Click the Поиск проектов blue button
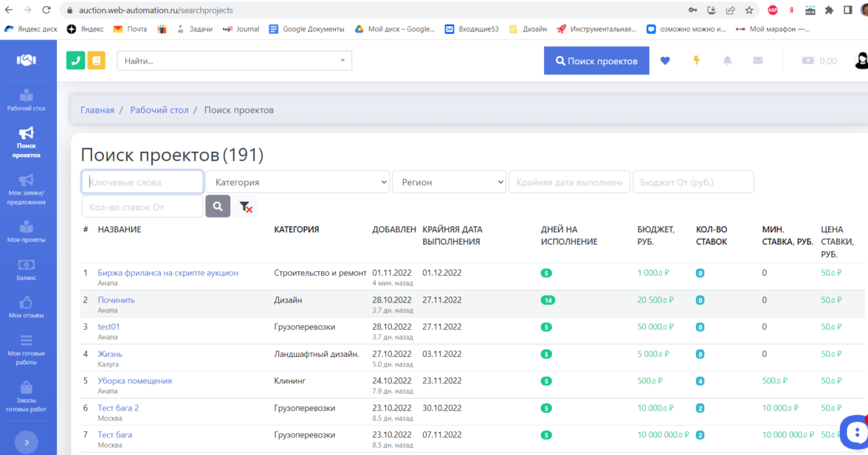 [596, 61]
